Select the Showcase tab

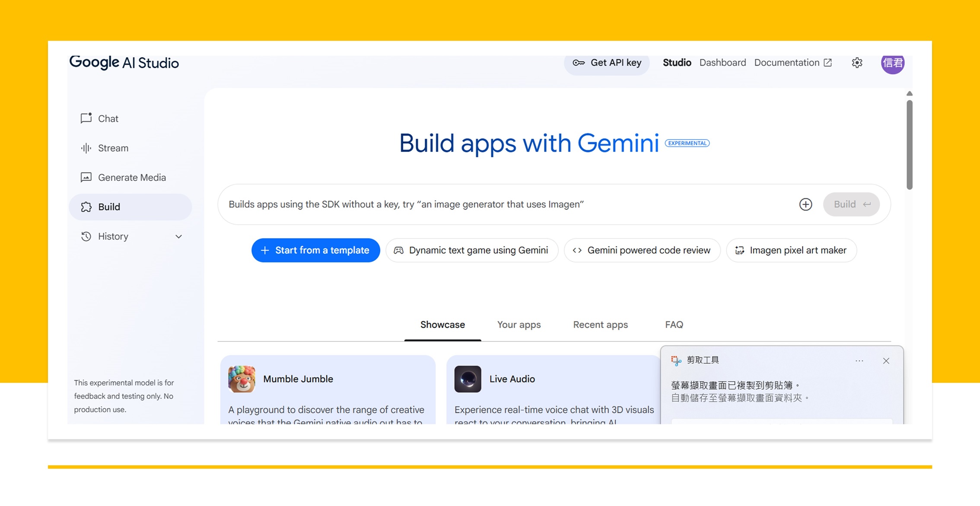[442, 325]
